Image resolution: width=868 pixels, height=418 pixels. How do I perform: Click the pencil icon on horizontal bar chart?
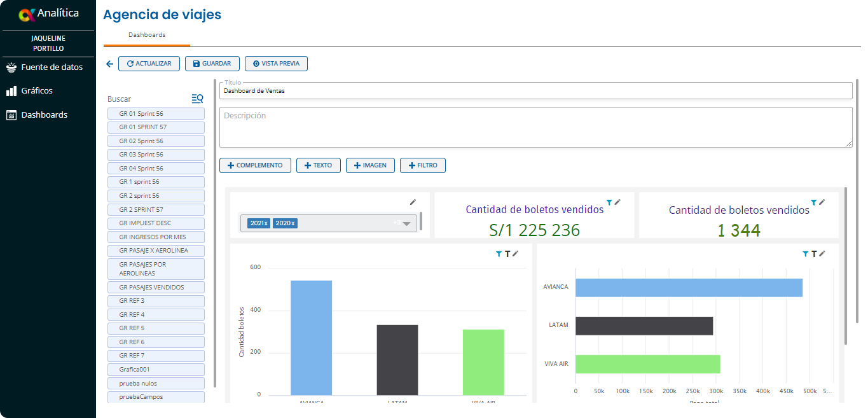[x=822, y=253]
